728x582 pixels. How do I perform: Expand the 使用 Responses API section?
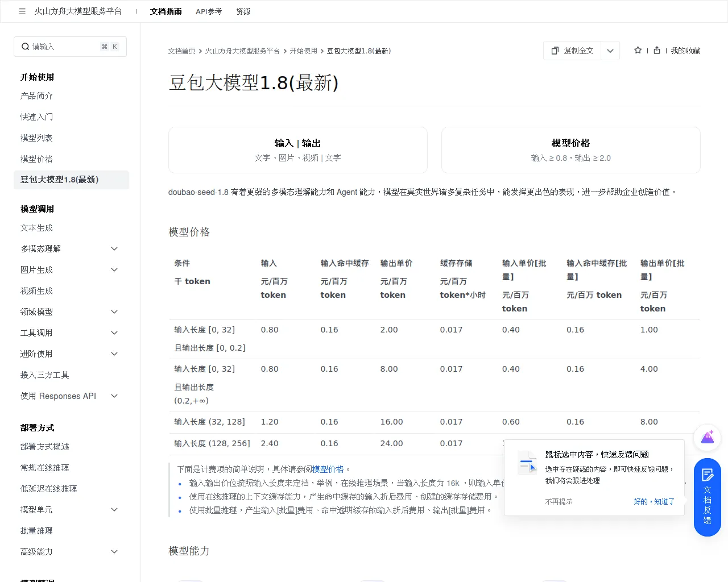[114, 396]
